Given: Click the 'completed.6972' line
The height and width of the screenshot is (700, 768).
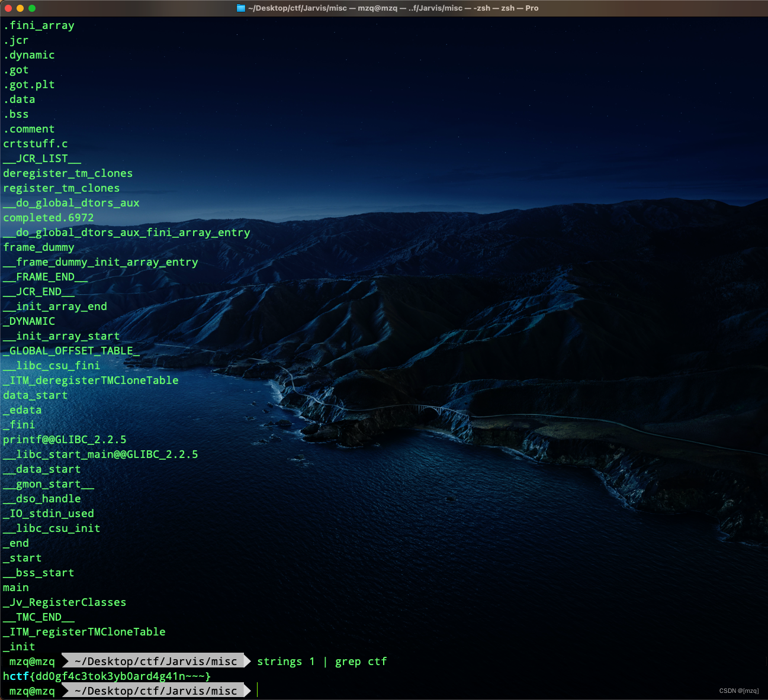Looking at the screenshot, I should (49, 218).
